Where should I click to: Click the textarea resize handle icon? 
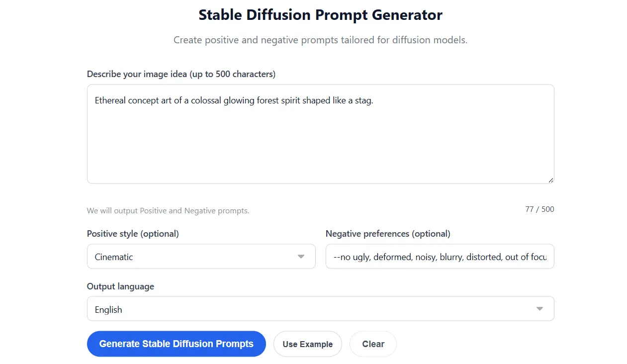[551, 180]
